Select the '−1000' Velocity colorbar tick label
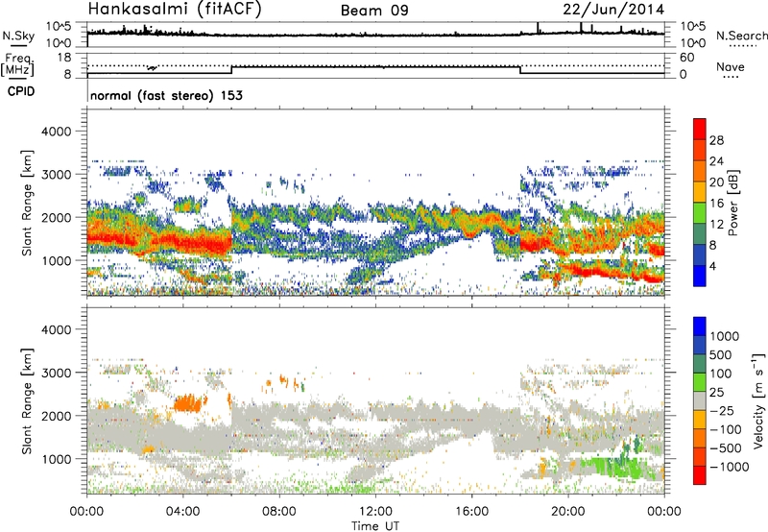The width and height of the screenshot is (768, 532). (729, 467)
